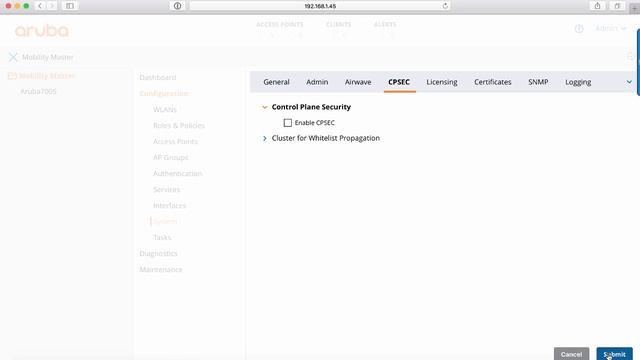
Task: Open the General tab
Action: [x=276, y=82]
